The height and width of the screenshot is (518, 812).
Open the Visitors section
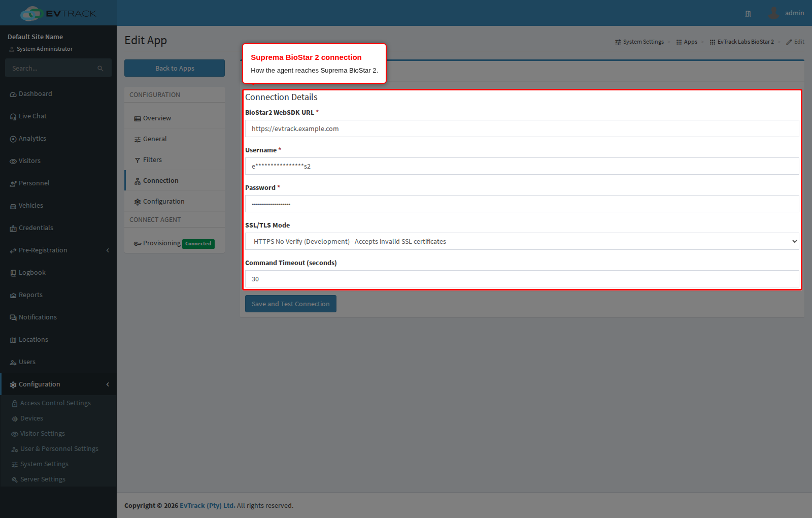point(58,161)
